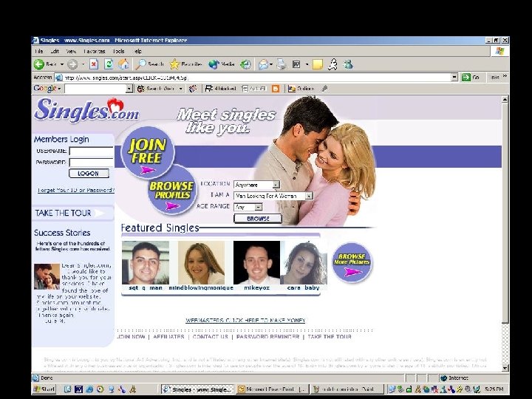Viewport: 532px width, 399px height.
Task: Click the Forward navigation arrow
Action: pyautogui.click(x=72, y=64)
